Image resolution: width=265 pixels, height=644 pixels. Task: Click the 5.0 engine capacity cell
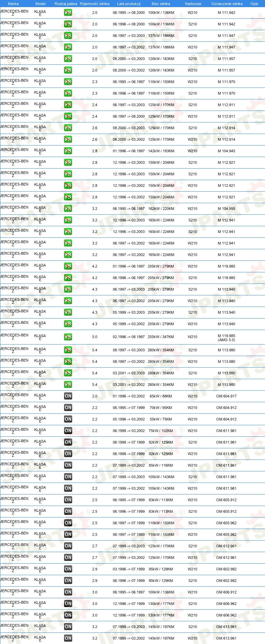pyautogui.click(x=95, y=337)
